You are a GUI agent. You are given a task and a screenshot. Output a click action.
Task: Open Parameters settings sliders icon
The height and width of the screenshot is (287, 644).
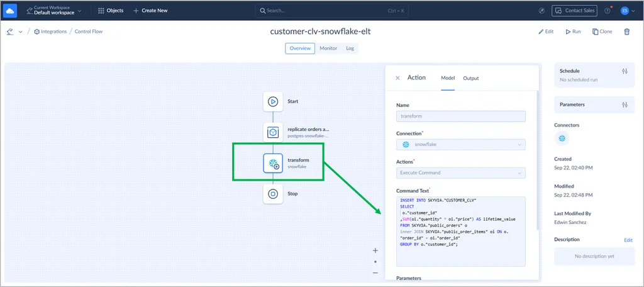coord(625,105)
